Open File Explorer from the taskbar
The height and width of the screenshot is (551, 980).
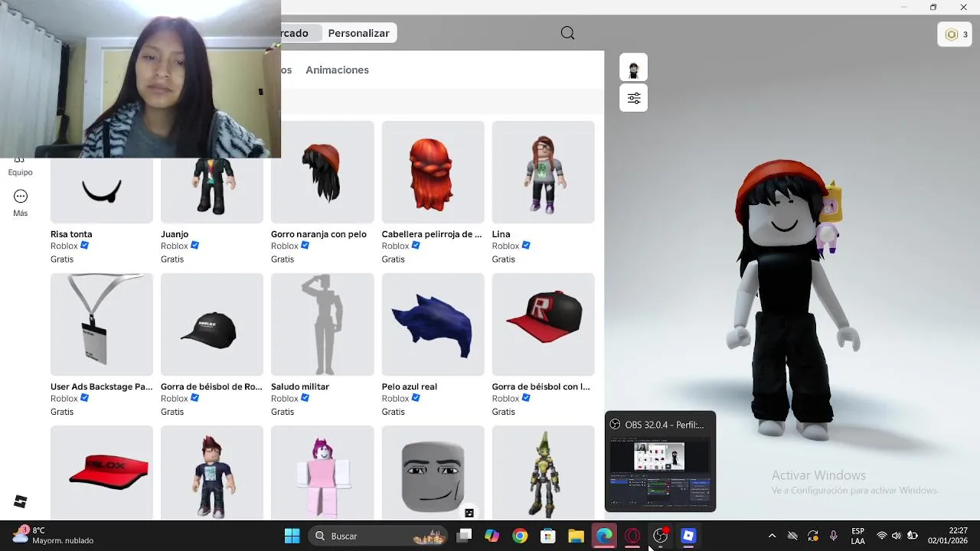click(576, 536)
